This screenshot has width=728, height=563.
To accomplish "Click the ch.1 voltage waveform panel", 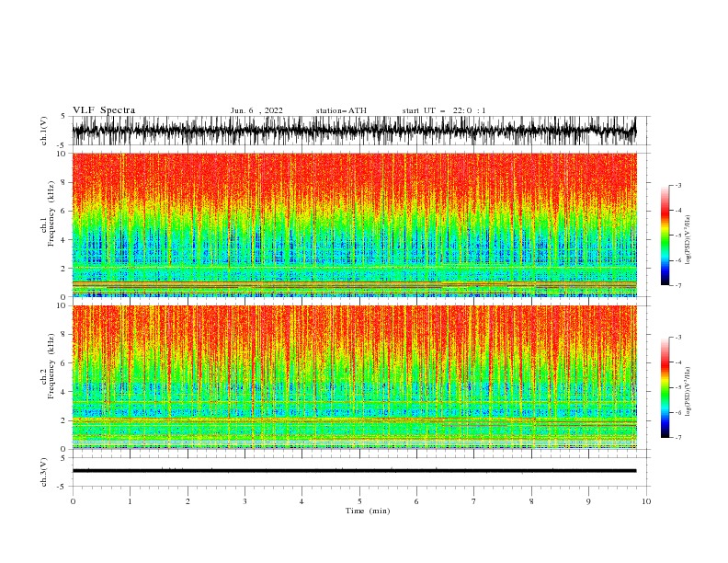I will click(361, 131).
